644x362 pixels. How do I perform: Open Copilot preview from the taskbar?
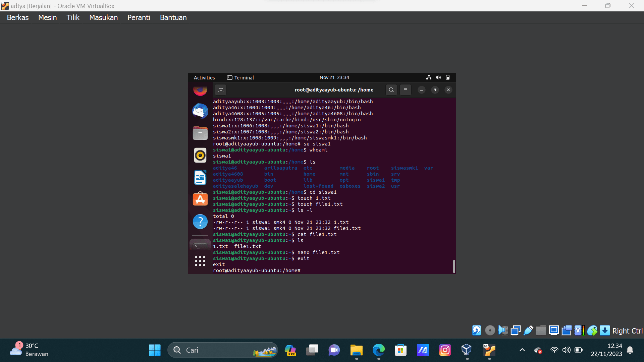(x=290, y=350)
